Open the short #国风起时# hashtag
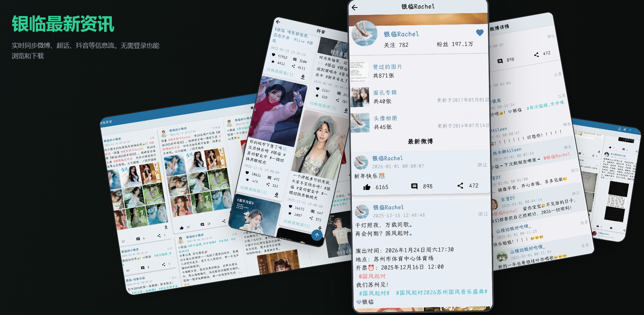This screenshot has width=644, height=315. tap(374, 293)
